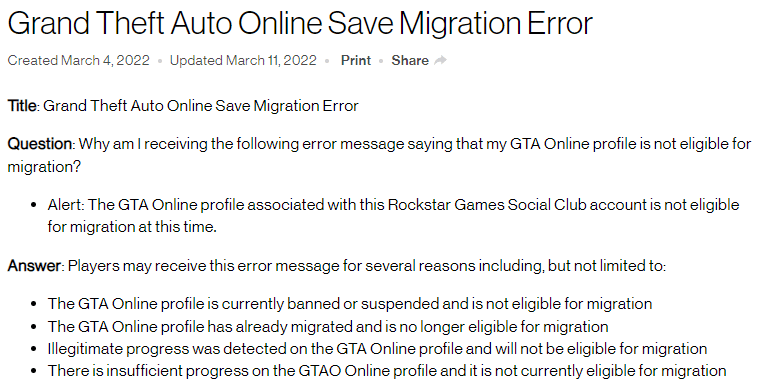Click the already migrated bullet item
Screen dimensions: 761x383
pos(328,326)
